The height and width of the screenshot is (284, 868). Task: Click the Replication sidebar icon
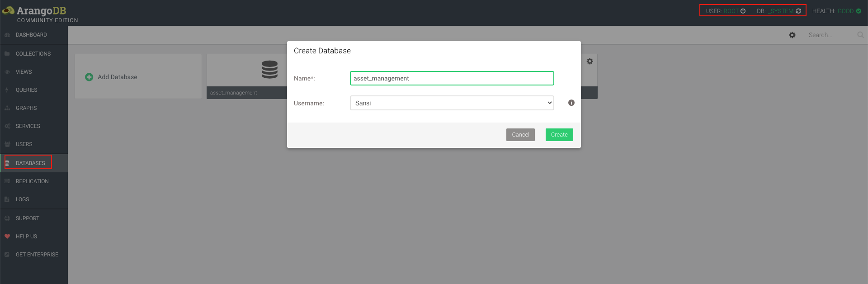click(x=7, y=181)
